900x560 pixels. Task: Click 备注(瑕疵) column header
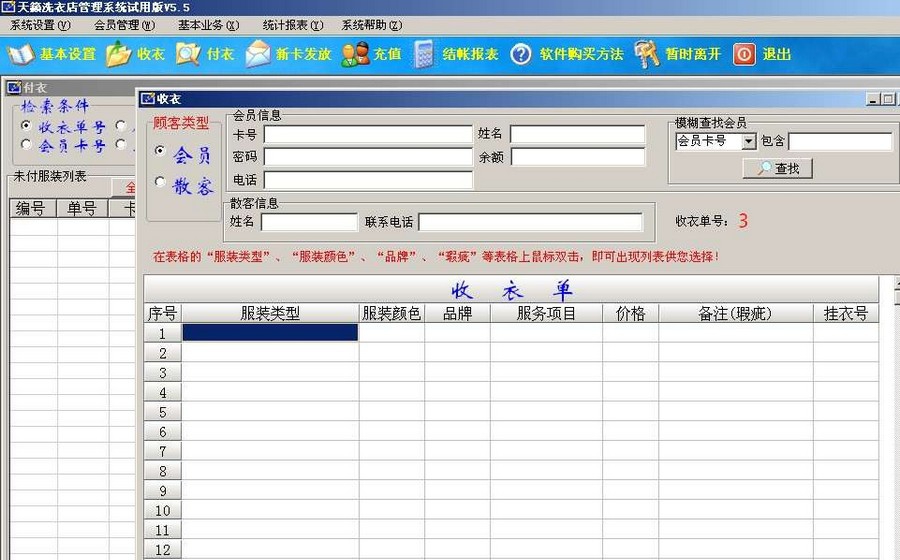[736, 313]
